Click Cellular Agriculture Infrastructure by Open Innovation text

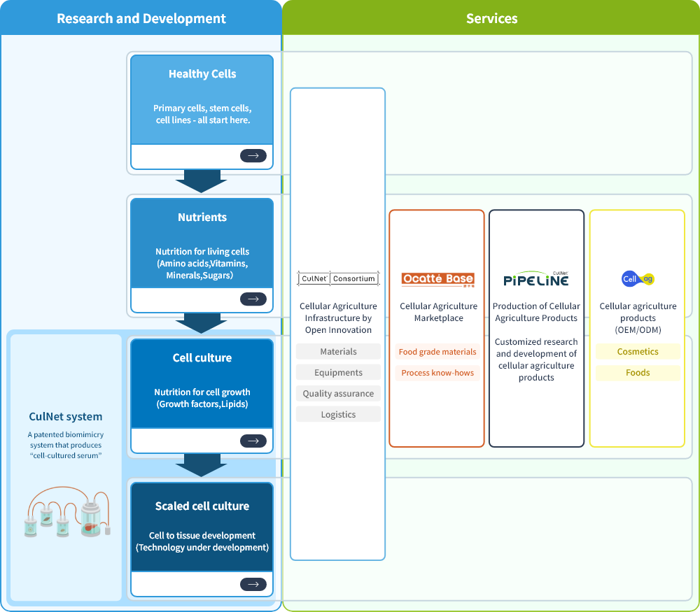[x=338, y=318]
